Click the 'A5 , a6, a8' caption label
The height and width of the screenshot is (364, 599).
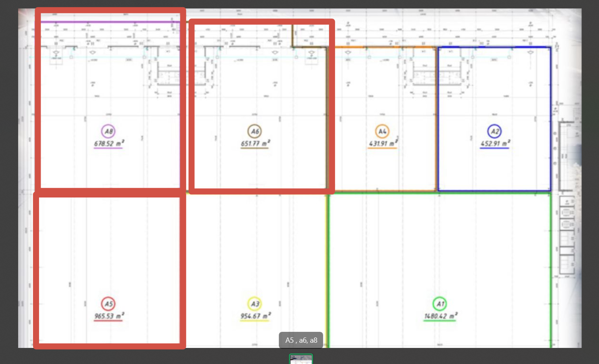click(x=301, y=340)
